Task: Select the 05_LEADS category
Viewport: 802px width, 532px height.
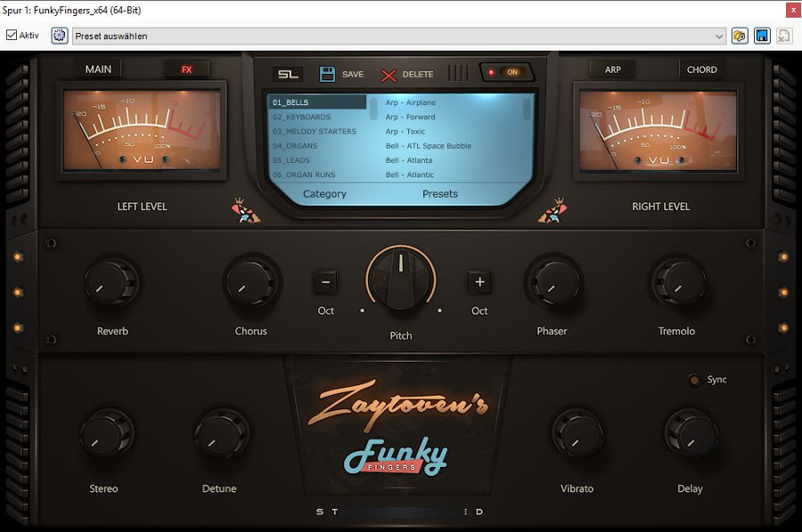Action: click(317, 160)
